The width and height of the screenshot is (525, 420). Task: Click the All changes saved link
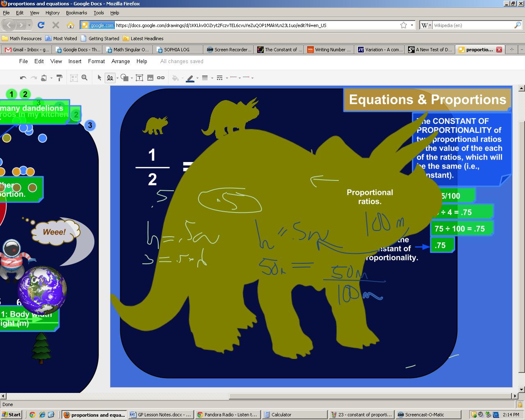coord(181,61)
